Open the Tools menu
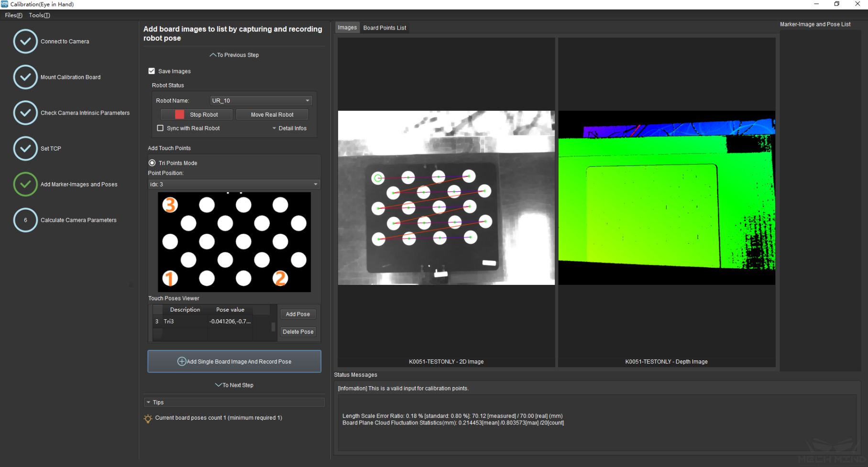Screen dimensions: 868x467 point(39,15)
